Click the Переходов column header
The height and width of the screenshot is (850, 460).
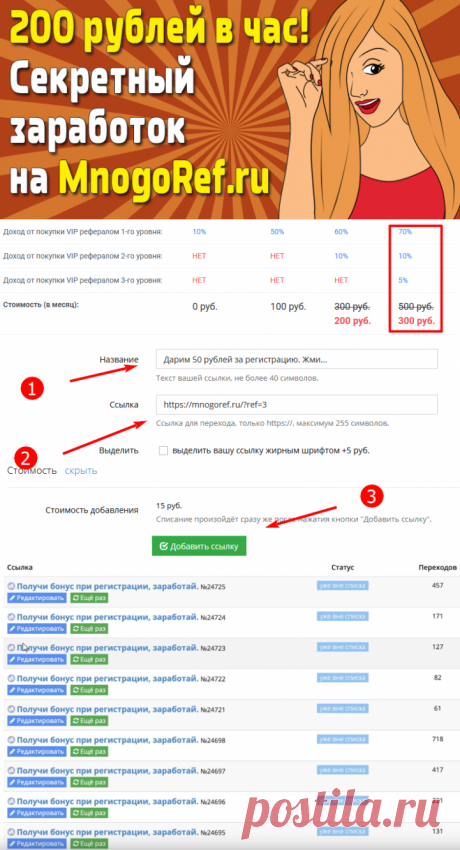[x=438, y=568]
